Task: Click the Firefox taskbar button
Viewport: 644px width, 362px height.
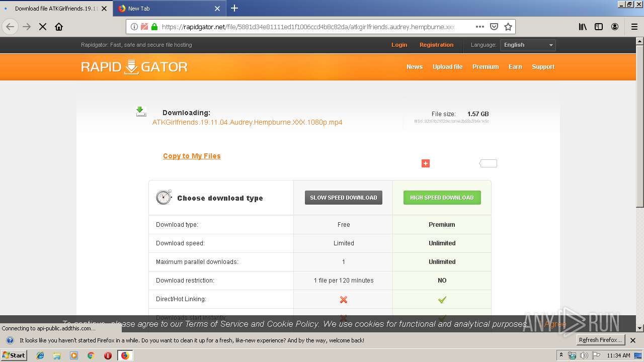Action: (125, 355)
